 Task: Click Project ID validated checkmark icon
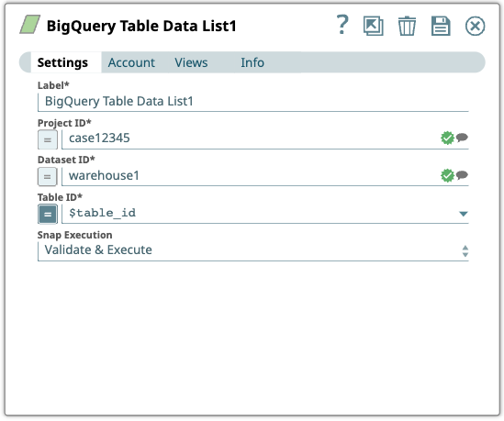tap(447, 138)
